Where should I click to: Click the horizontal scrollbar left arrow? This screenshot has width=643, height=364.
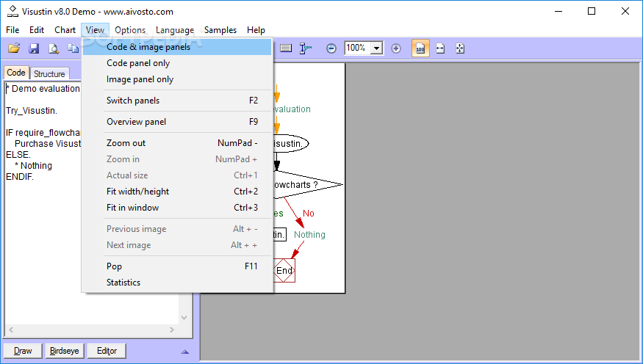coord(11,330)
